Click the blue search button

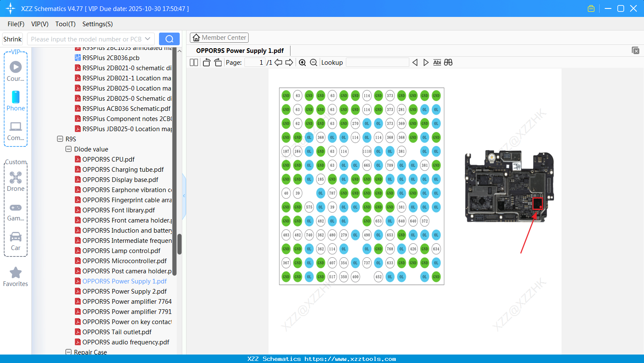(169, 39)
